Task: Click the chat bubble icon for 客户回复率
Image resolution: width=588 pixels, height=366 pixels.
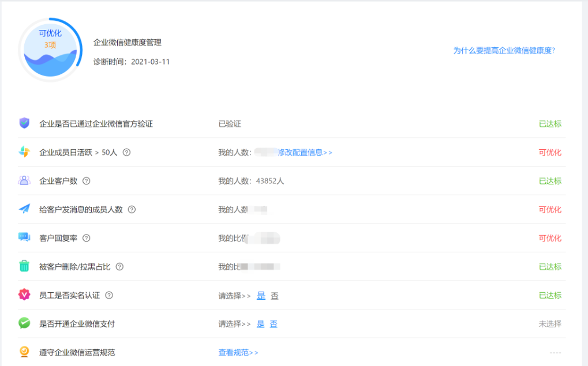Action: [x=24, y=237]
